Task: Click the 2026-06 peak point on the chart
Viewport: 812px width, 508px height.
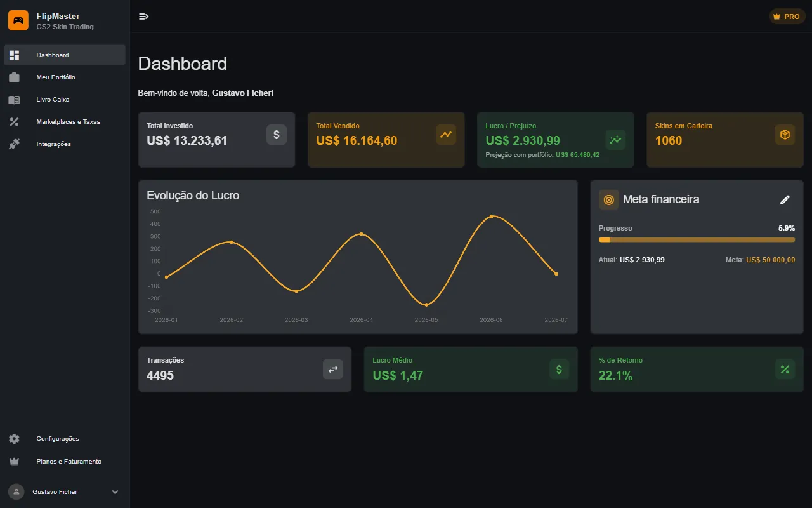Action: click(491, 217)
